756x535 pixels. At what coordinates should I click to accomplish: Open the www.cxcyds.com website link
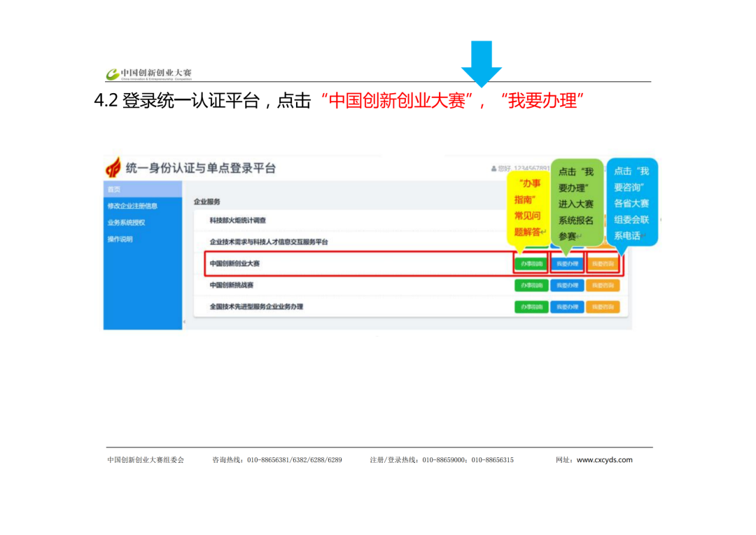point(604,460)
